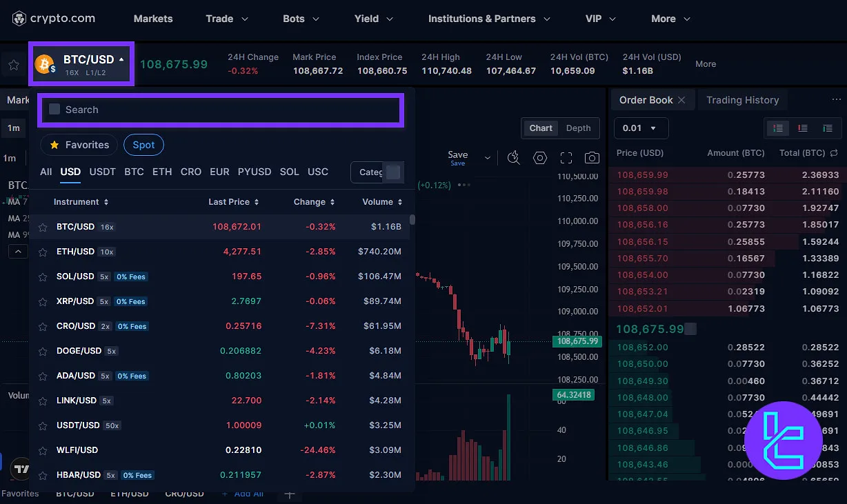Star the SOL/USD row as favorite
847x504 pixels.
[x=43, y=276]
